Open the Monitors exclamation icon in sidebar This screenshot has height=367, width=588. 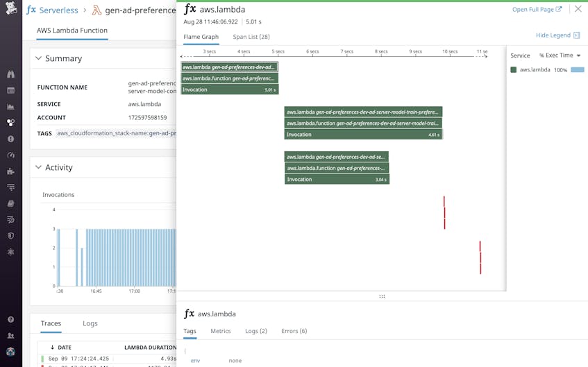coord(10,139)
